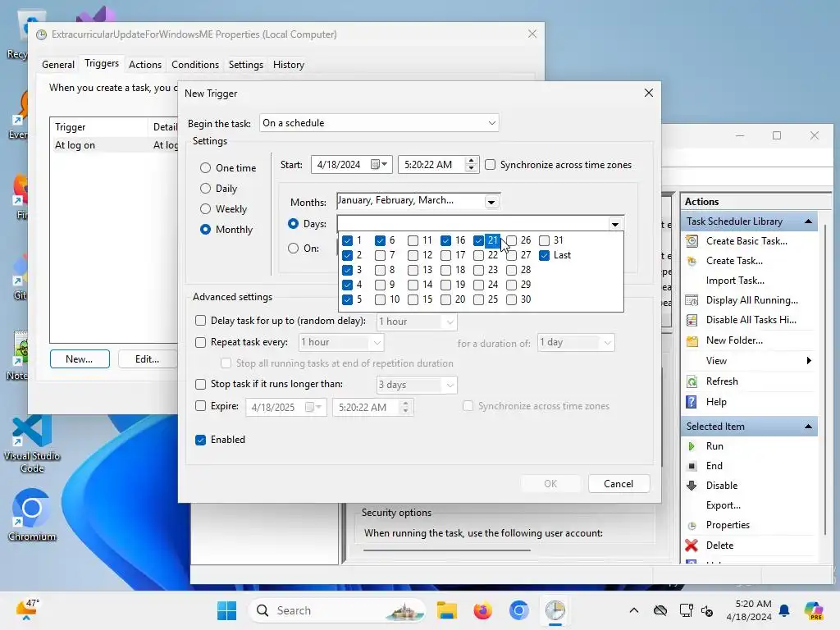Click the red Delete icon
Screen dimensions: 840x630
692,546
